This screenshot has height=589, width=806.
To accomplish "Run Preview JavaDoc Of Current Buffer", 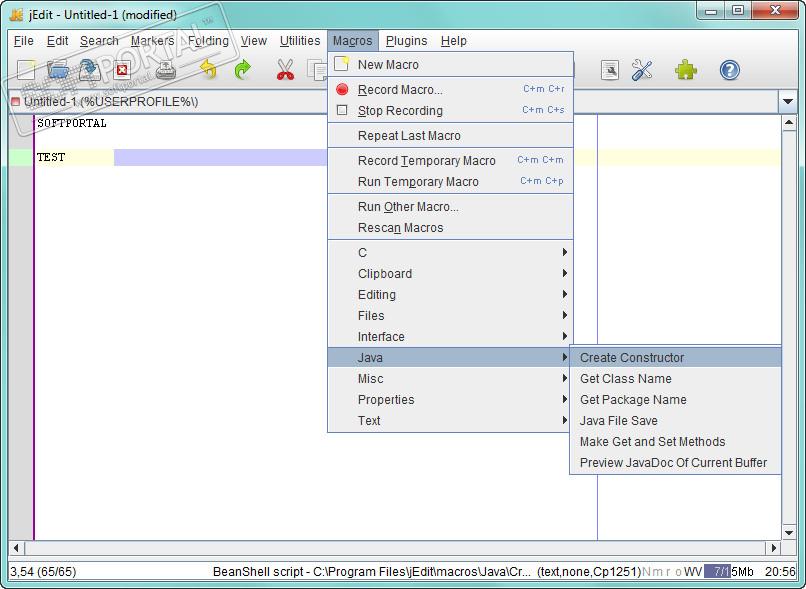I will pyautogui.click(x=675, y=463).
